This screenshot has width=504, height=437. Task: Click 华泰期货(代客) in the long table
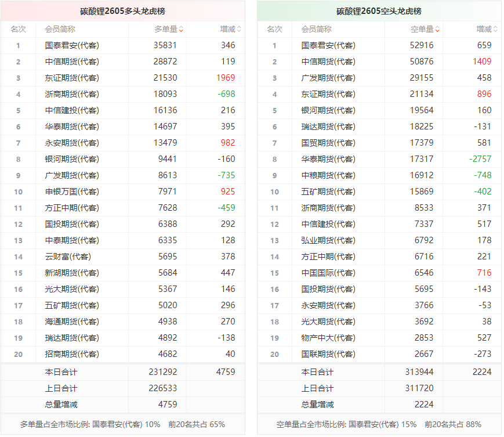point(72,127)
